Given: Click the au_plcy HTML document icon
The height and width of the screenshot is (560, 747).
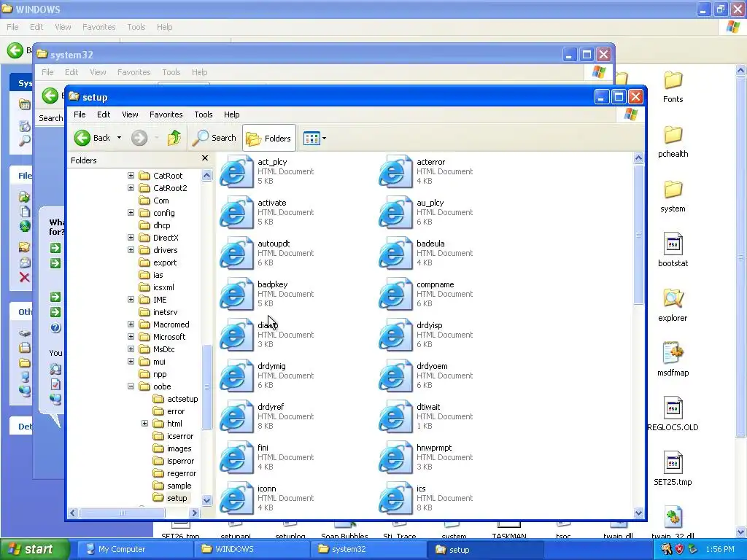Looking at the screenshot, I should pyautogui.click(x=395, y=212).
